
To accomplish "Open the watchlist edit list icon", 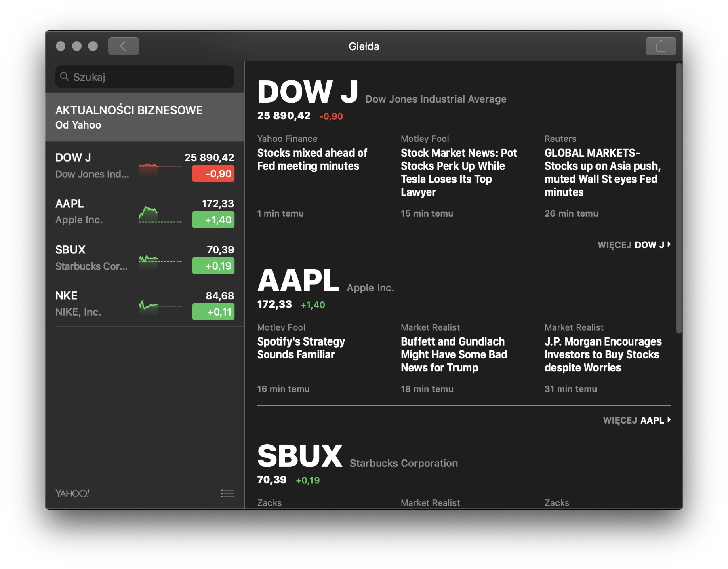I will coord(227,493).
